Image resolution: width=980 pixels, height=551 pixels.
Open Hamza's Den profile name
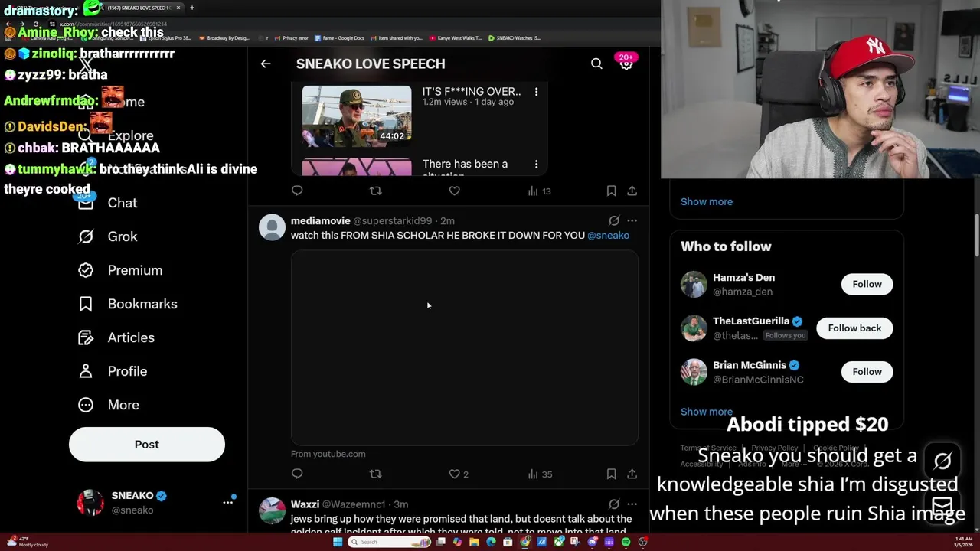coord(743,277)
